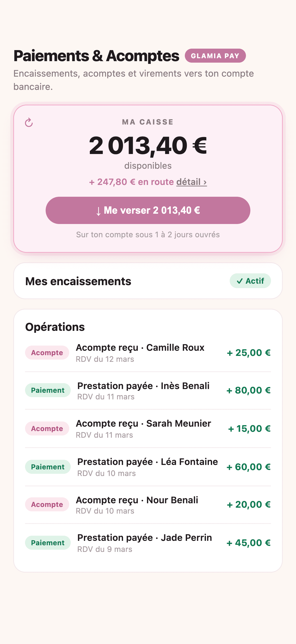Open the détail link for funds en route
This screenshot has width=296, height=644.
click(x=191, y=182)
